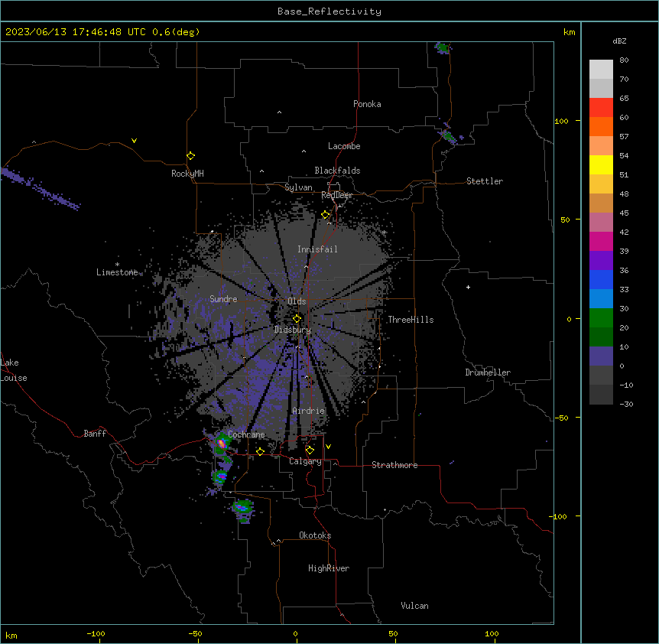
Task: Select the RedDeer label
Action: (x=336, y=195)
